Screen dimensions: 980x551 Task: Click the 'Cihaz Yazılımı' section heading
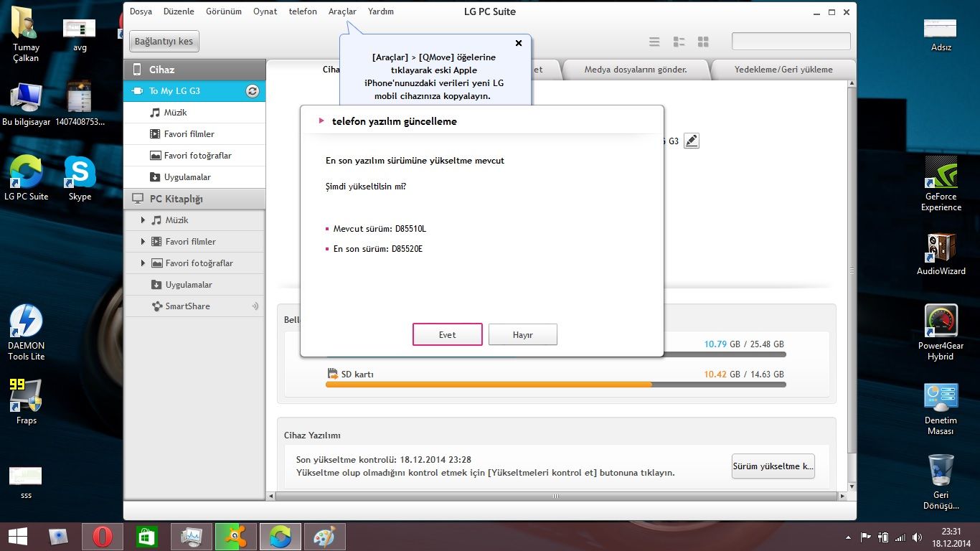313,435
